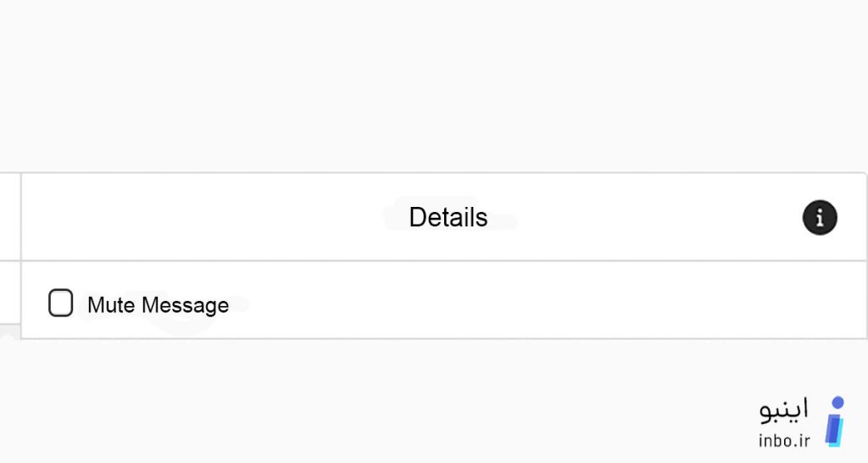Click the left panel strip beside the Mute Message row
Viewport: 868px width, 463px height.
(10, 292)
